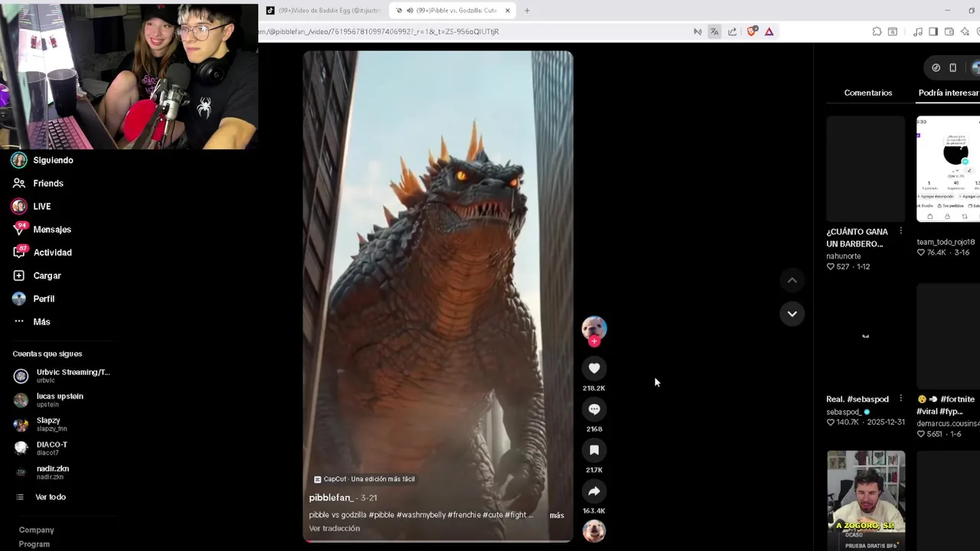Open Friends in the sidebar
Screen dimensions: 980x551
(38, 183)
